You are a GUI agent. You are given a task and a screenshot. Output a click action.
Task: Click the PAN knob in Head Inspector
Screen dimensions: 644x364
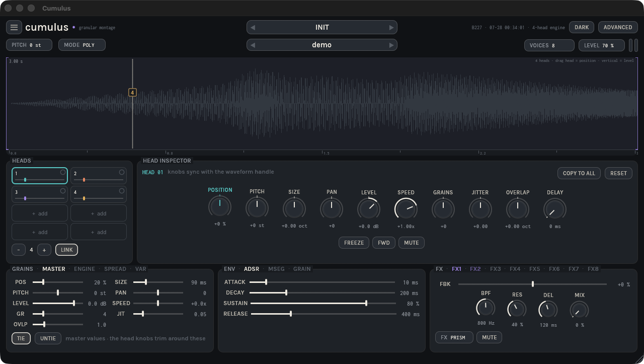[332, 208]
